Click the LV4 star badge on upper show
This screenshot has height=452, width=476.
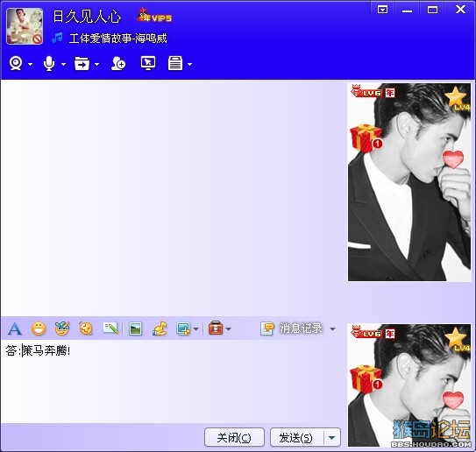(x=458, y=99)
